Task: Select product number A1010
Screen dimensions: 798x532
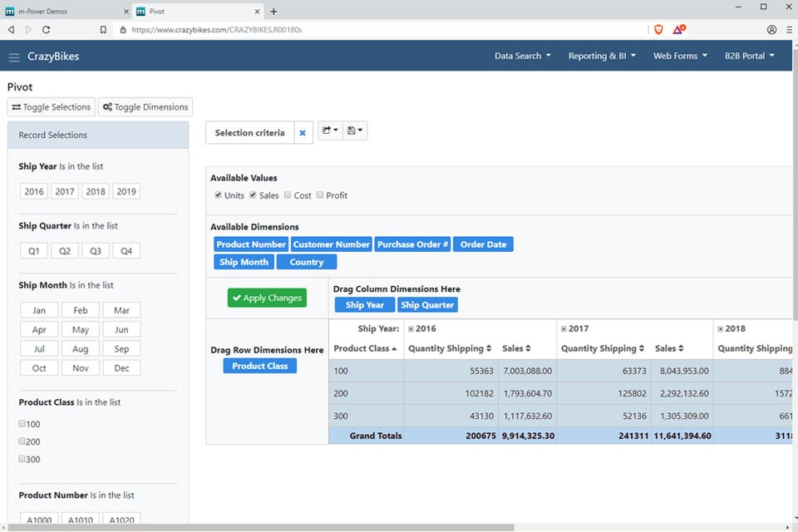Action: tap(81, 520)
